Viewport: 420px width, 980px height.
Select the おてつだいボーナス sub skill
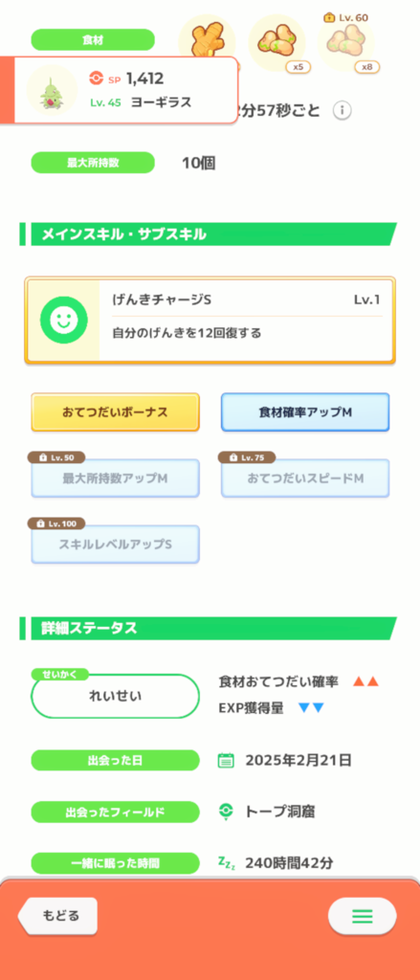[x=115, y=412]
